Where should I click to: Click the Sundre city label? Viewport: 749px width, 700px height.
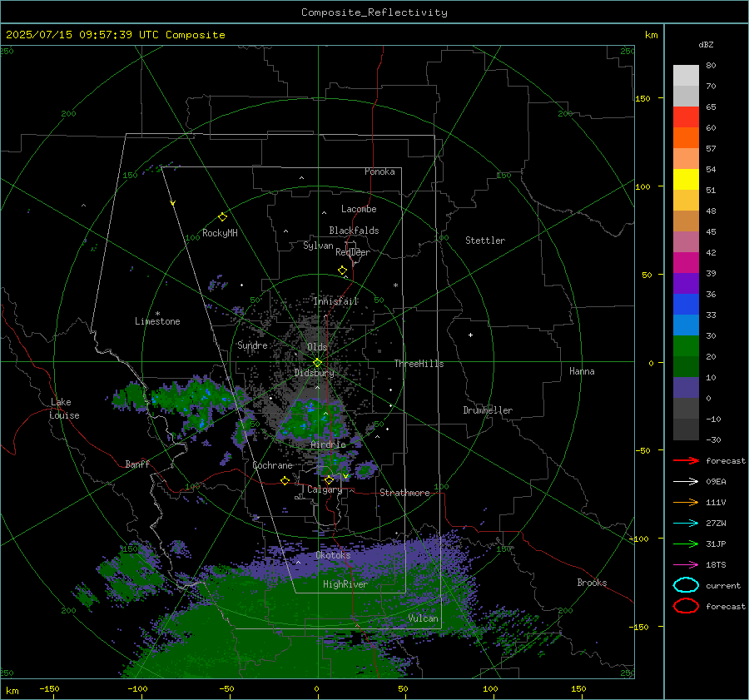[252, 345]
